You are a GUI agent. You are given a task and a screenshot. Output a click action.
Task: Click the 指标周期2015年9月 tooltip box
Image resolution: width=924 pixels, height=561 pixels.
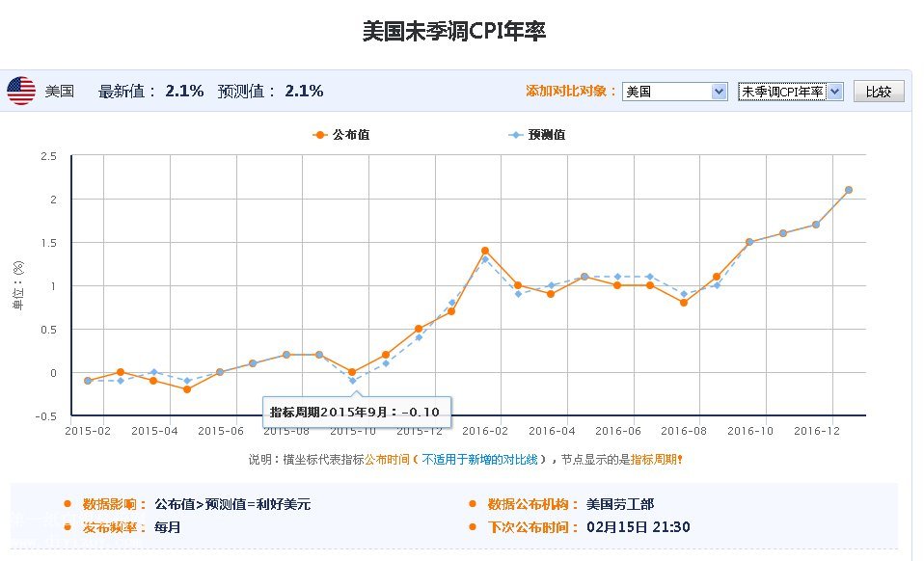click(357, 412)
